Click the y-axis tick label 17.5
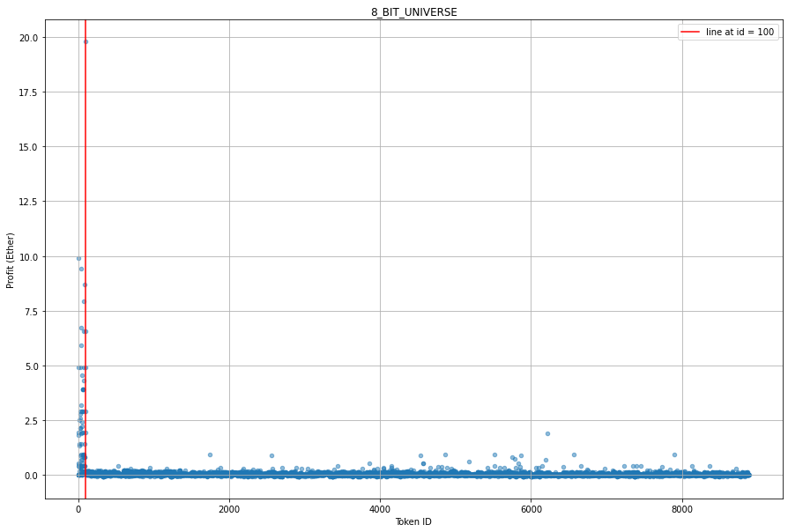This screenshot has height=532, width=788. tap(30, 92)
